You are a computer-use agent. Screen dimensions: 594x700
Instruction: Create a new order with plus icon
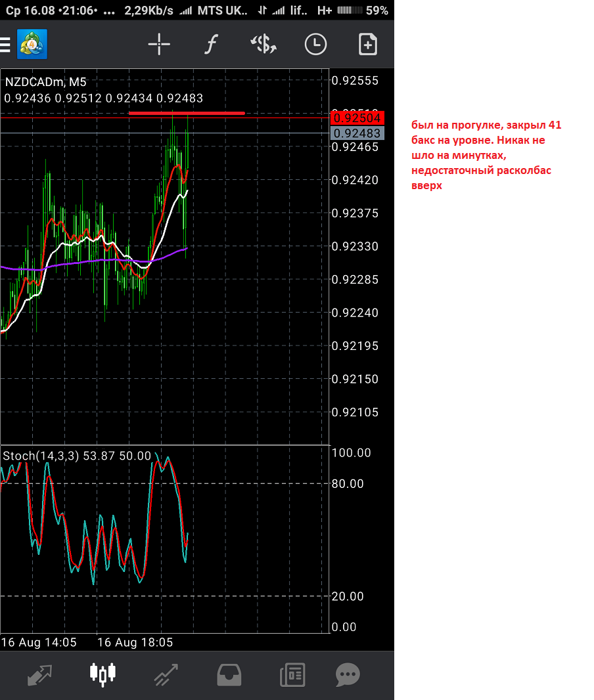pyautogui.click(x=368, y=44)
